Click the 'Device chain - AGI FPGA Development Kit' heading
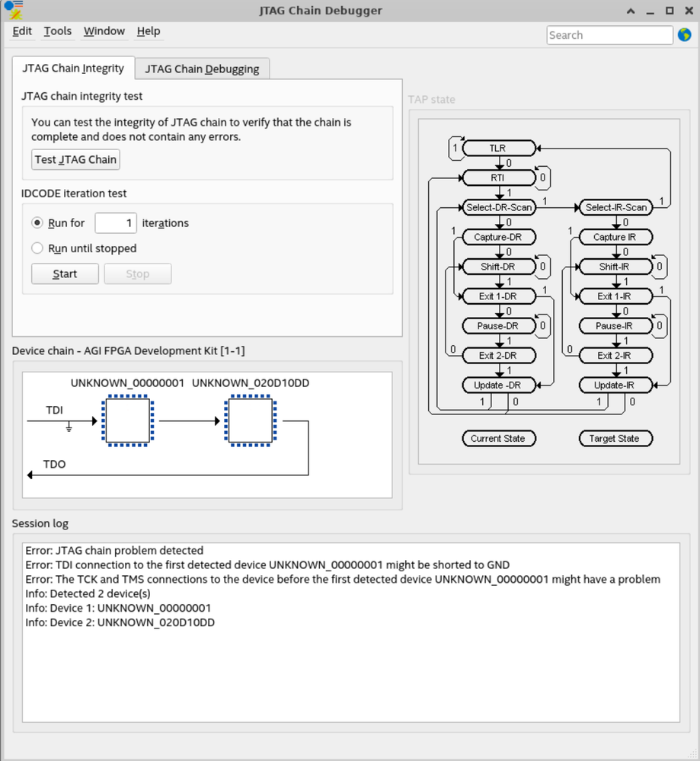 (128, 351)
